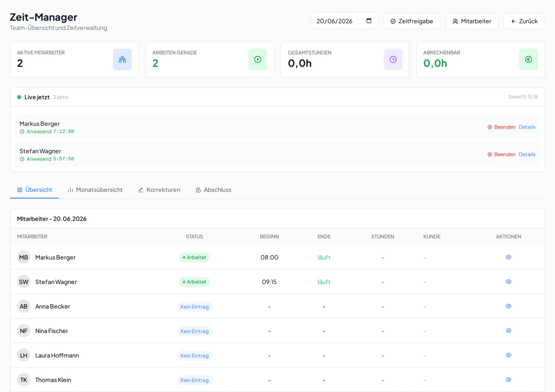
Task: Click the Stand 15:12:18 timestamp
Action: click(523, 97)
